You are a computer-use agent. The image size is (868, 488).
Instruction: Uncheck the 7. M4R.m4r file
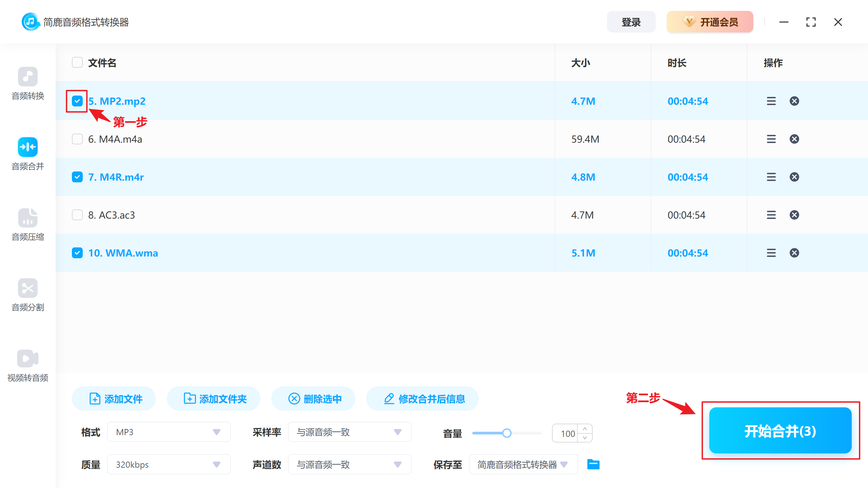[x=77, y=177]
